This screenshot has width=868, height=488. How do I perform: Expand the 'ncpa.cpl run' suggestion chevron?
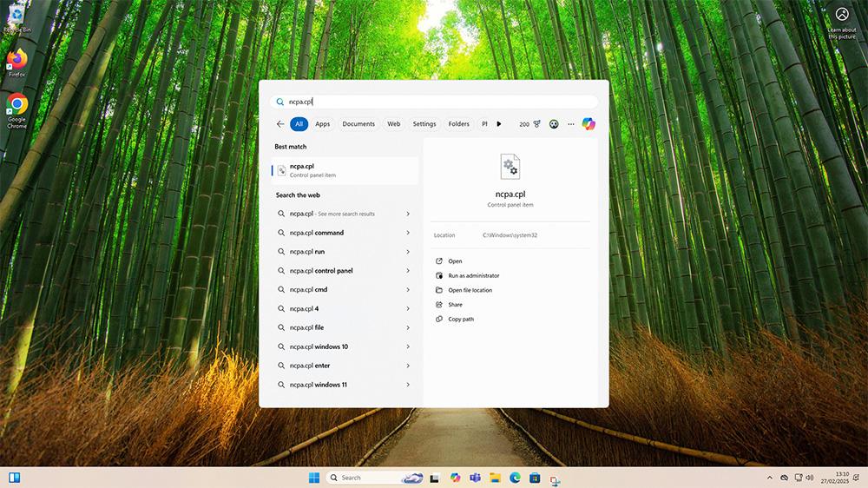[x=408, y=252]
